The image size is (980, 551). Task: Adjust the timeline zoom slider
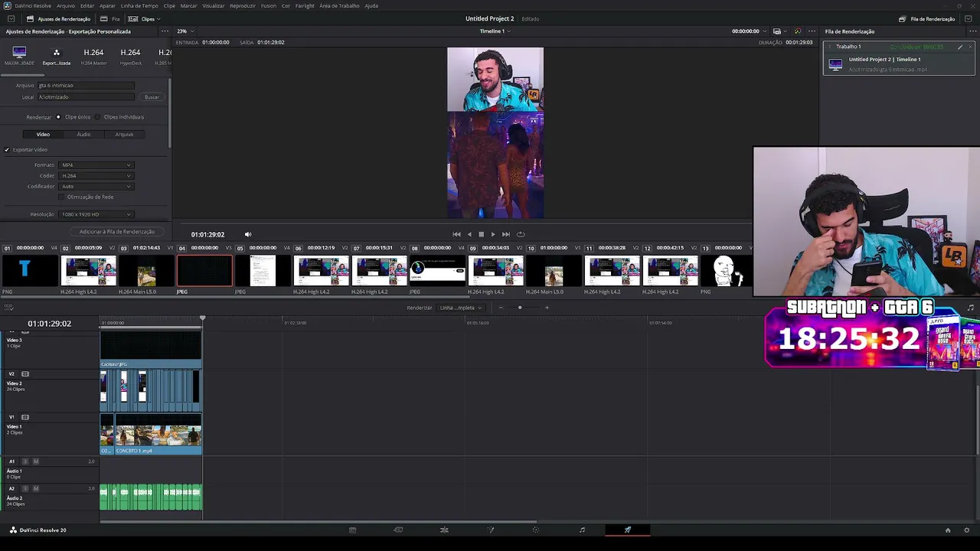coord(520,308)
